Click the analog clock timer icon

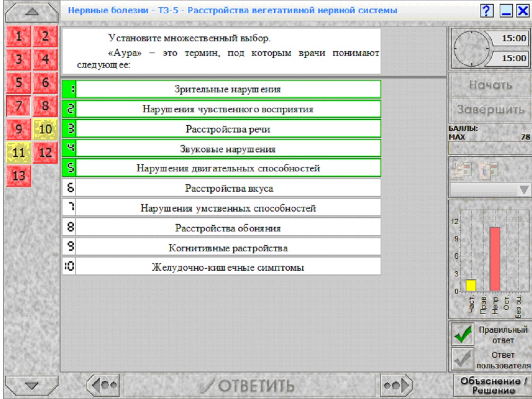tap(471, 48)
